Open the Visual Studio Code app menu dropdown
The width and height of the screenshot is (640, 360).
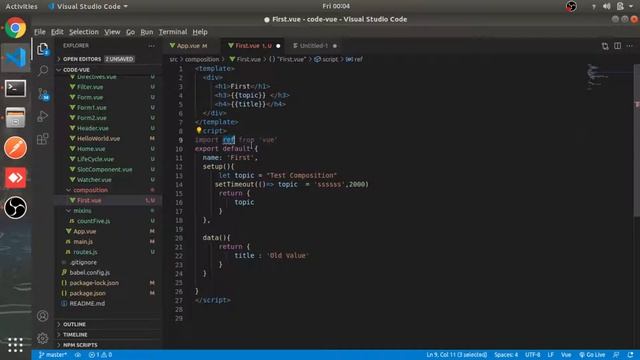[88, 6]
